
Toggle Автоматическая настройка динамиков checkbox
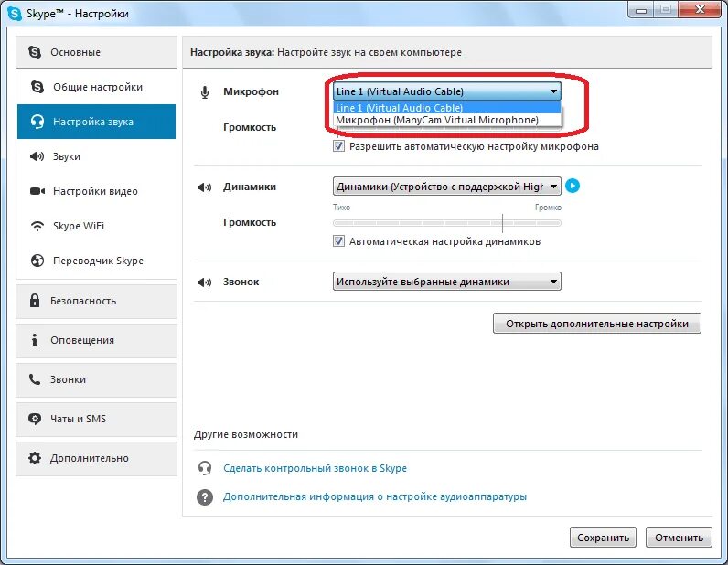pos(338,241)
